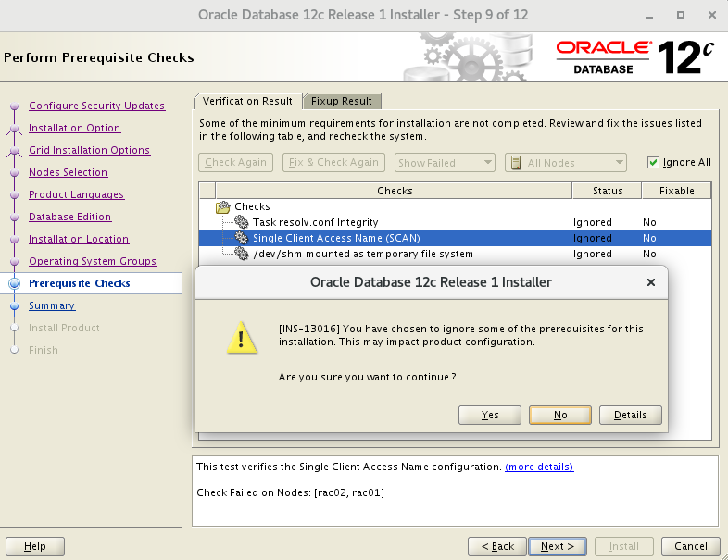This screenshot has height=560, width=728.
Task: Open the more details link
Action: (539, 467)
